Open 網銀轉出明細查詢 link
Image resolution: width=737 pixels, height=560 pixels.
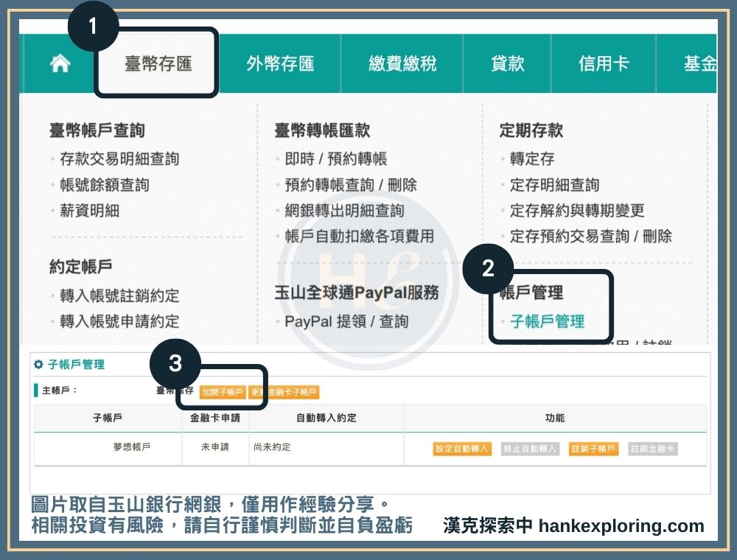[x=344, y=211]
